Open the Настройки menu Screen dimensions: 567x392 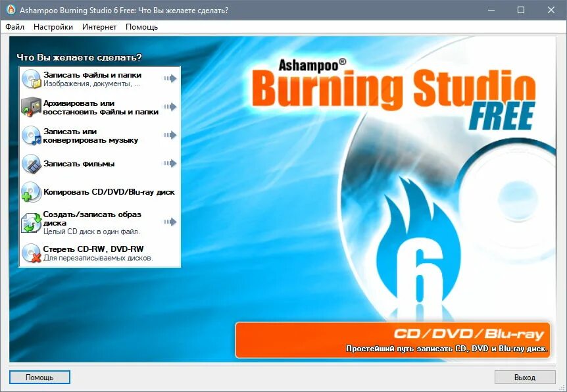tap(53, 27)
